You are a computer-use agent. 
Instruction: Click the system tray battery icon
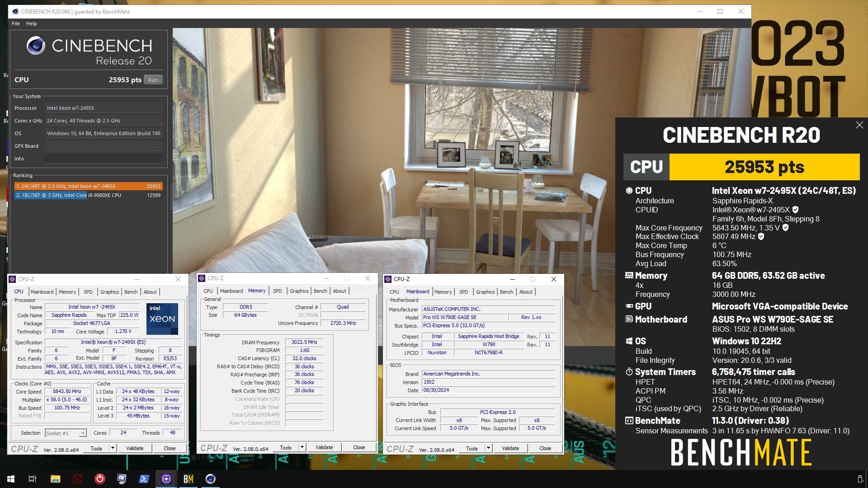(x=860, y=479)
